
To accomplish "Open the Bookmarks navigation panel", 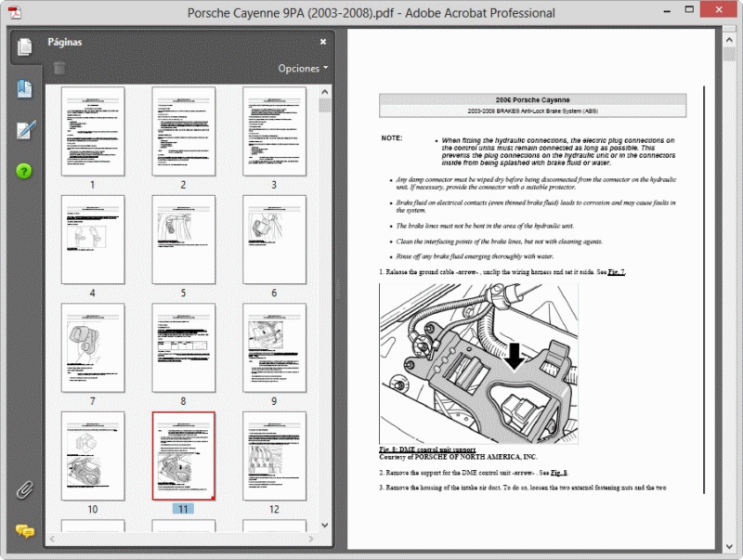I will pyautogui.click(x=24, y=90).
